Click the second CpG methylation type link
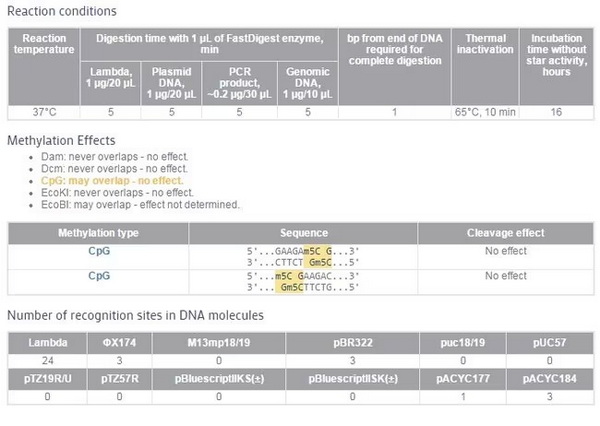The width and height of the screenshot is (600, 426). pos(99,276)
